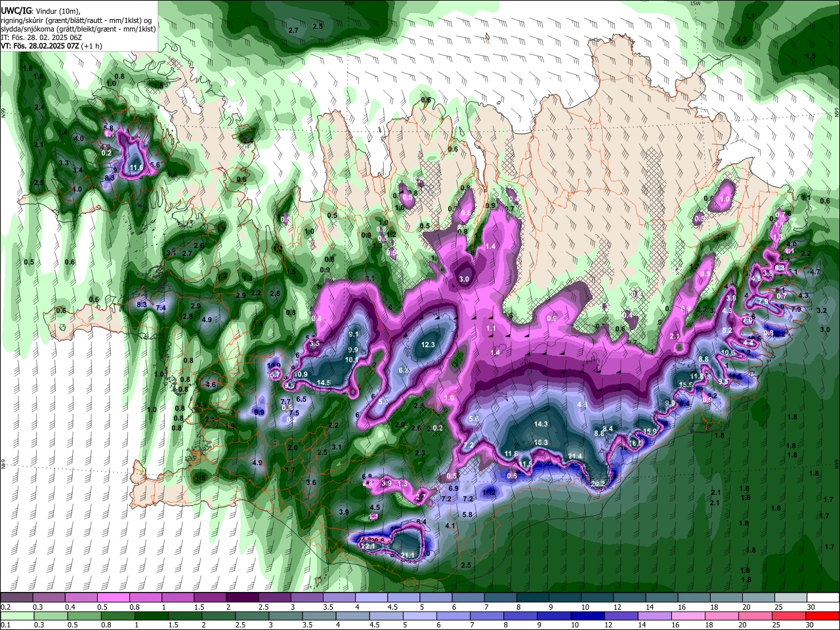840x630 pixels.
Task: Click the 9.1 precipitation value on the map
Action: 353,334
